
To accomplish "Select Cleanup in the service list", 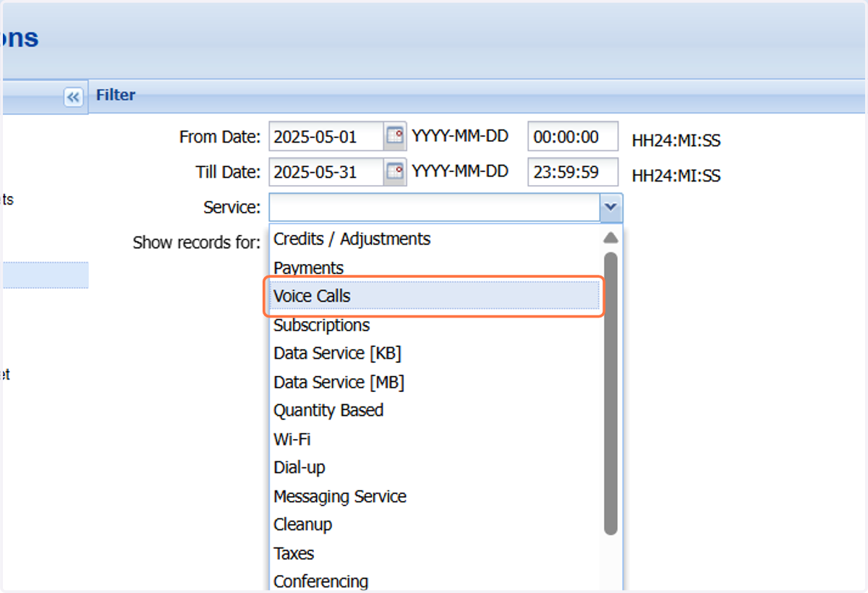I will 435,524.
